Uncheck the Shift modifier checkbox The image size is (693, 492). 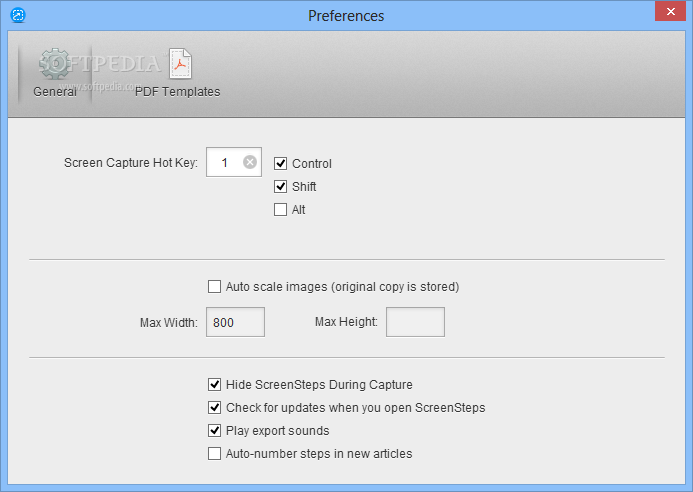pos(280,187)
